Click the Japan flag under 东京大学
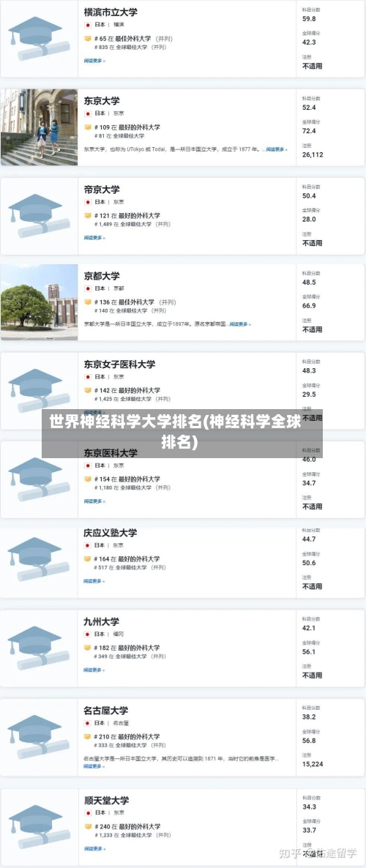This screenshot has width=366, height=868. pos(88,113)
